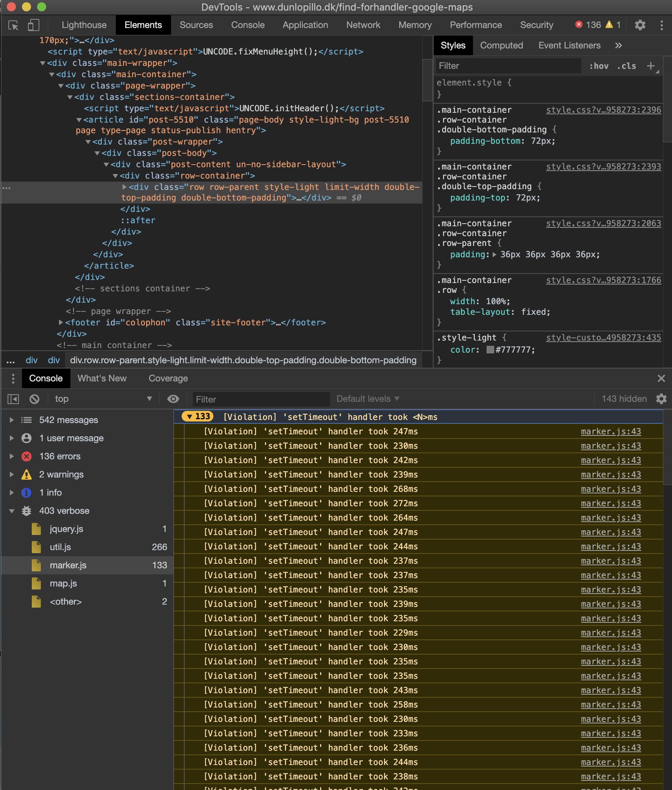The height and width of the screenshot is (790, 672).
Task: Open the Application tab
Action: pos(305,25)
